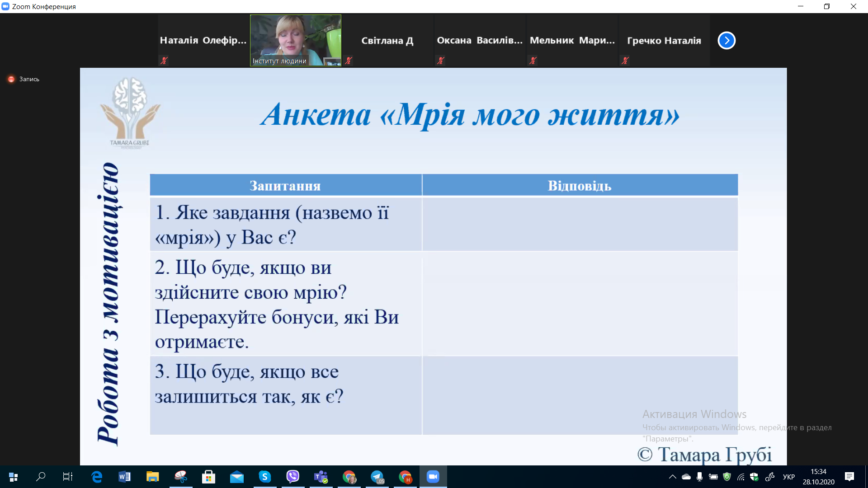Click question 3 text залишиться так
The height and width of the screenshot is (488, 868).
[249, 396]
